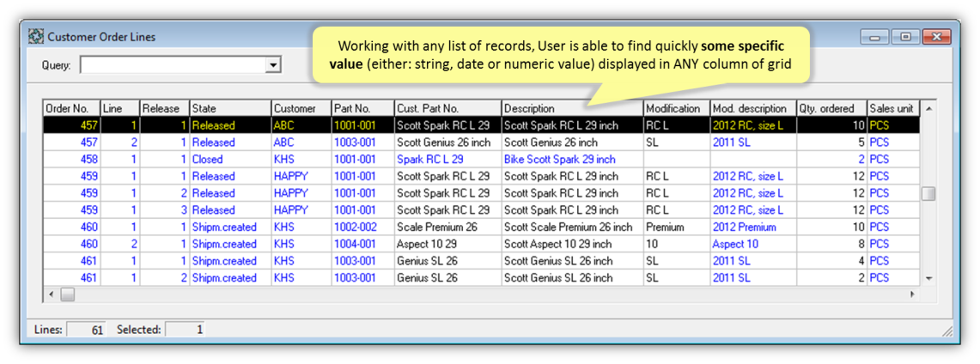Click the horizontal scrollbar left arrow
980x364 pixels.
click(51, 294)
